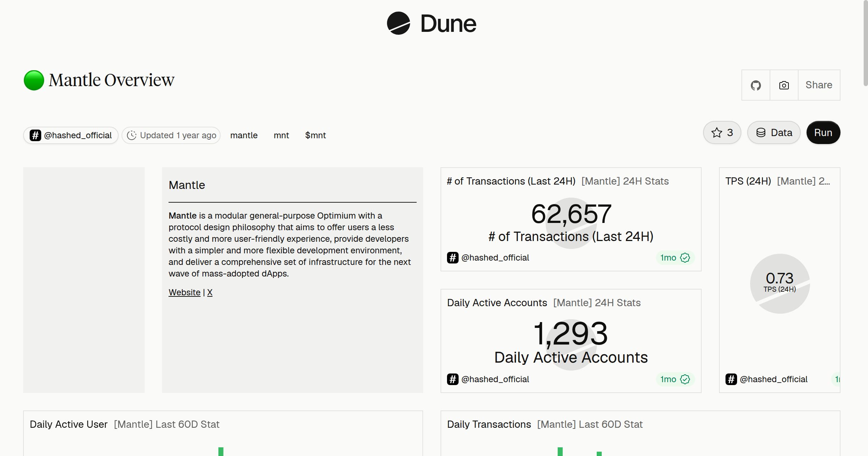The width and height of the screenshot is (868, 456).
Task: Open the GitHub icon button
Action: pos(756,85)
